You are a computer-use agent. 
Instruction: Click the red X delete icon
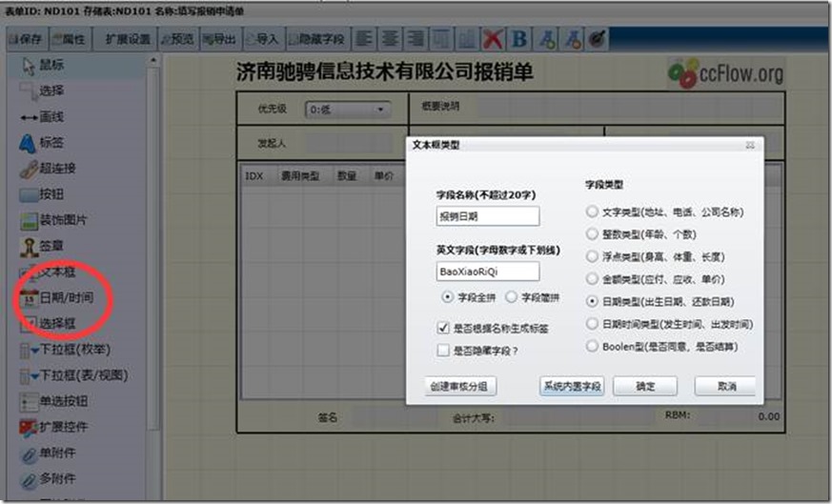click(x=493, y=39)
